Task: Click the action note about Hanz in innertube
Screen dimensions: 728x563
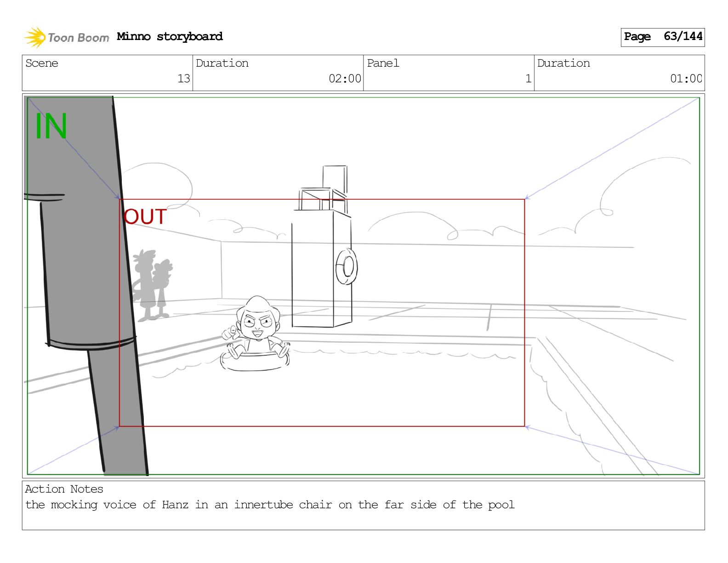Action: click(270, 505)
